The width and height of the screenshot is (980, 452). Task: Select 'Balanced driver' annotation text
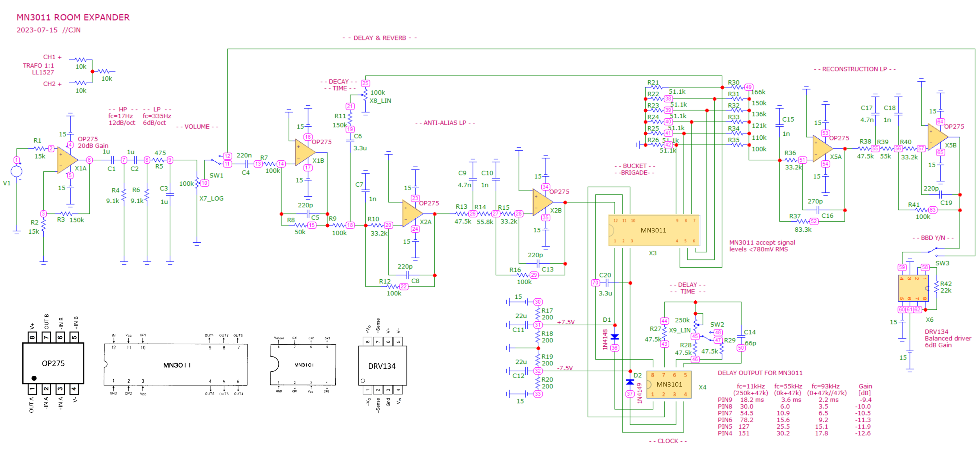(948, 338)
